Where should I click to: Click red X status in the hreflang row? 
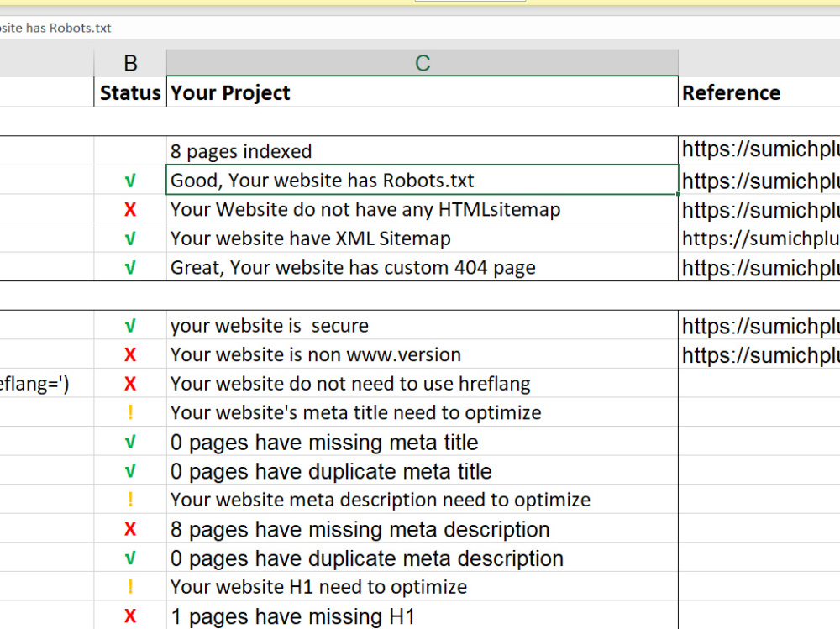click(x=130, y=383)
